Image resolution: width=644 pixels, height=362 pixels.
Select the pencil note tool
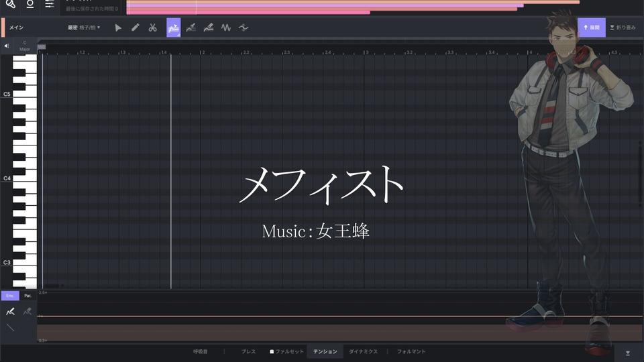click(x=136, y=27)
